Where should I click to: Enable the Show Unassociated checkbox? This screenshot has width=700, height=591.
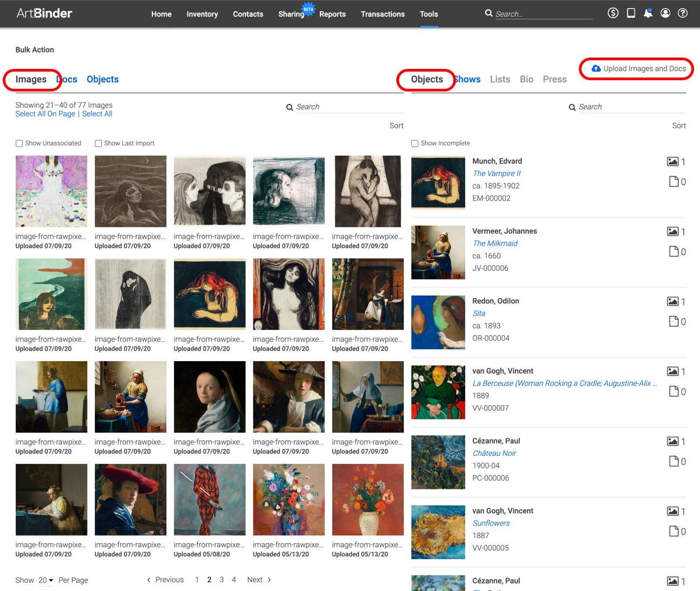click(x=19, y=143)
